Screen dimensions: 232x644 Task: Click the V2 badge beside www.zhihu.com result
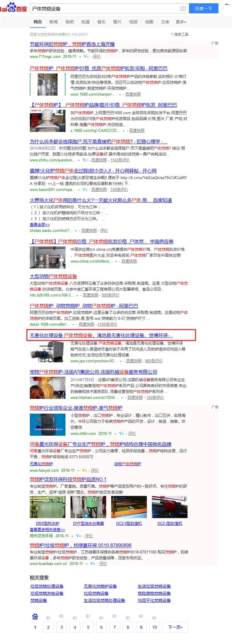click(85, 160)
